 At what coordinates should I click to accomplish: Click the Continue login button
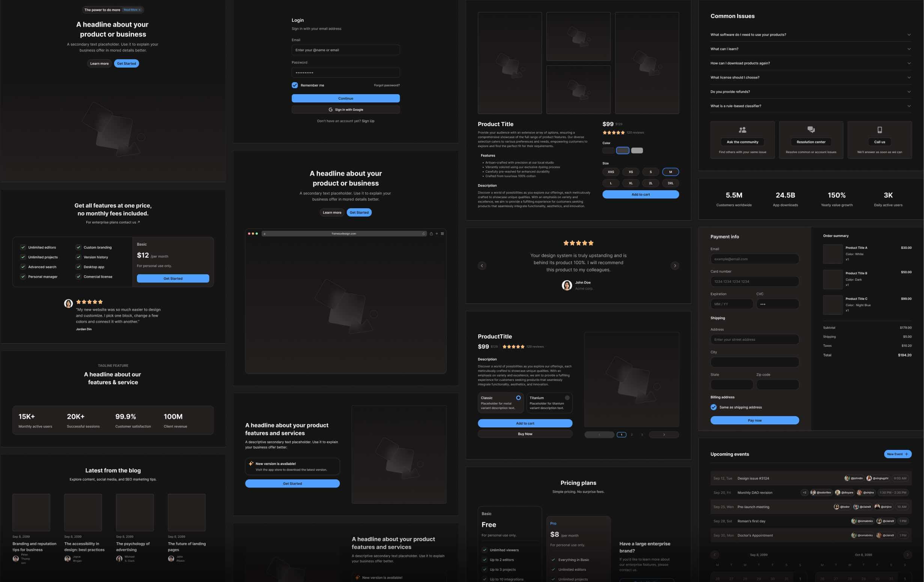coord(345,99)
